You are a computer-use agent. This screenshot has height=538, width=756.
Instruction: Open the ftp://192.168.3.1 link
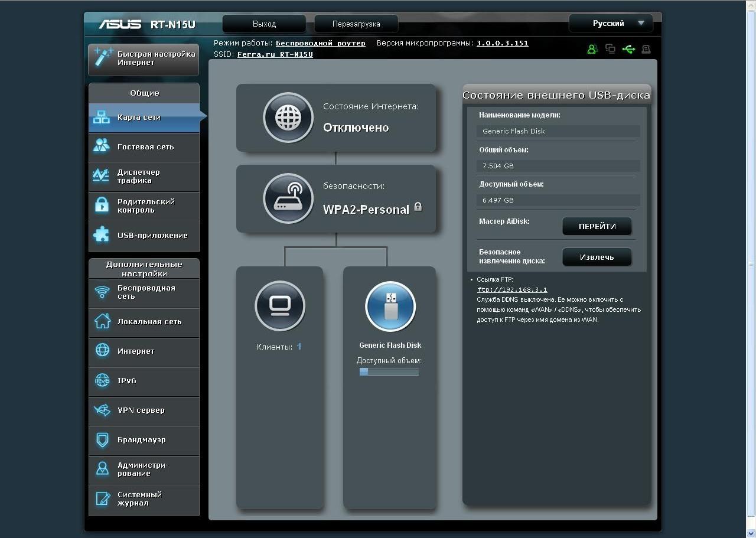pyautogui.click(x=512, y=290)
